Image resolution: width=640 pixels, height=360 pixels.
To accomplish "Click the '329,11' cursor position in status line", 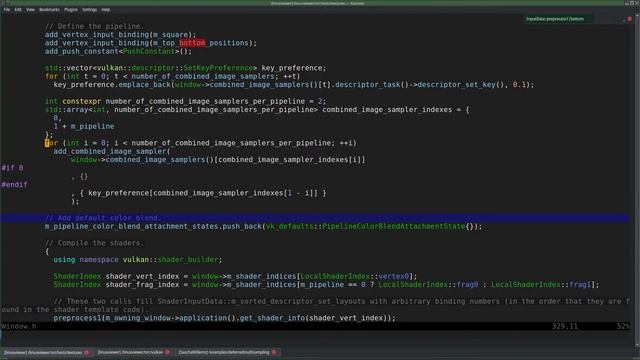I will [564, 327].
